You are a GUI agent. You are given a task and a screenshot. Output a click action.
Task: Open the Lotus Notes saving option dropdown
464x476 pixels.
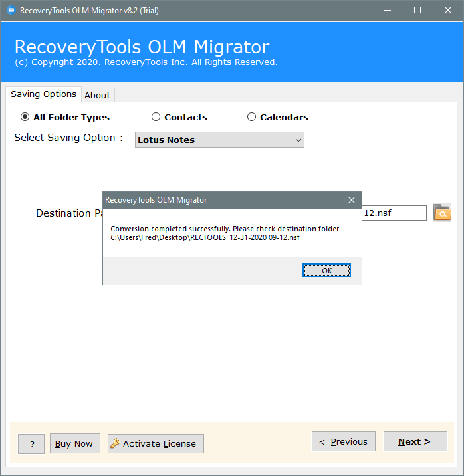[219, 140]
